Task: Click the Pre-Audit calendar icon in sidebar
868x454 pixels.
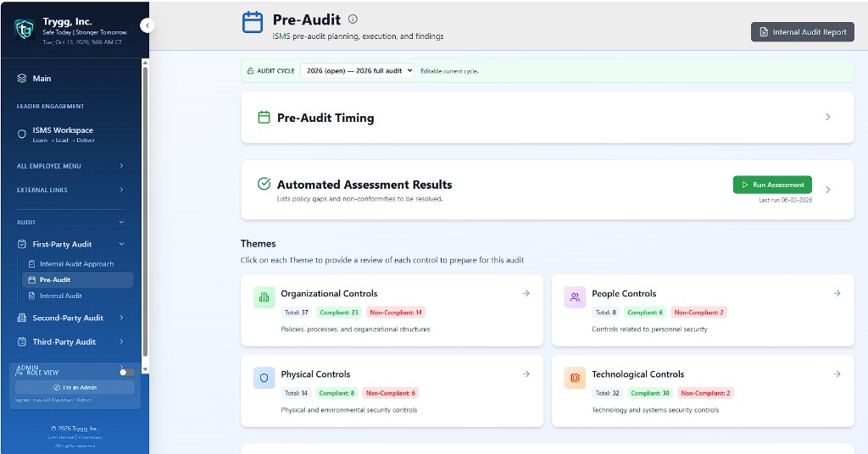Action: pos(31,280)
